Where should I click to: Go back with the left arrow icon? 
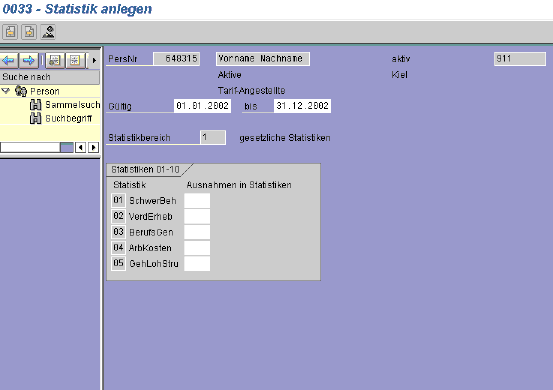click(x=9, y=61)
